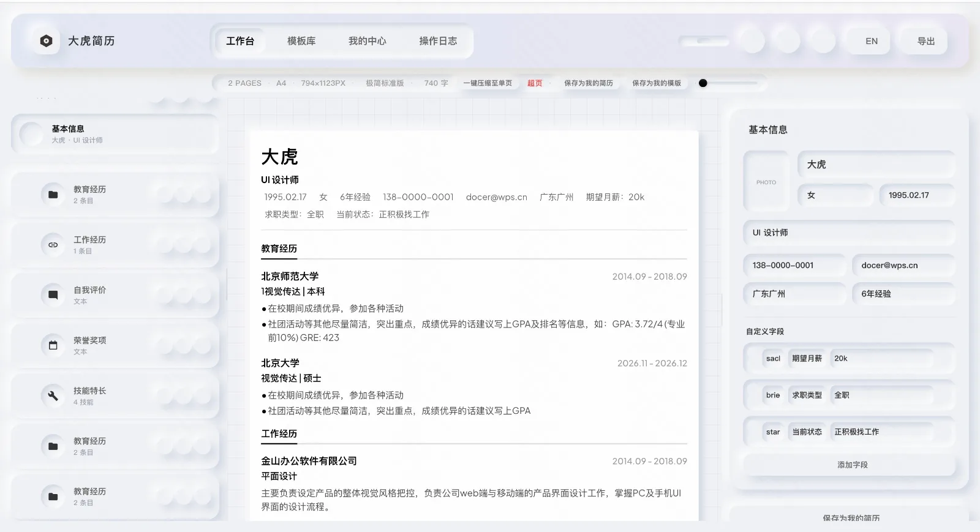Viewport: 980px width, 532px height.
Task: Click the wrench icon on 技能特长
Action: coord(53,395)
